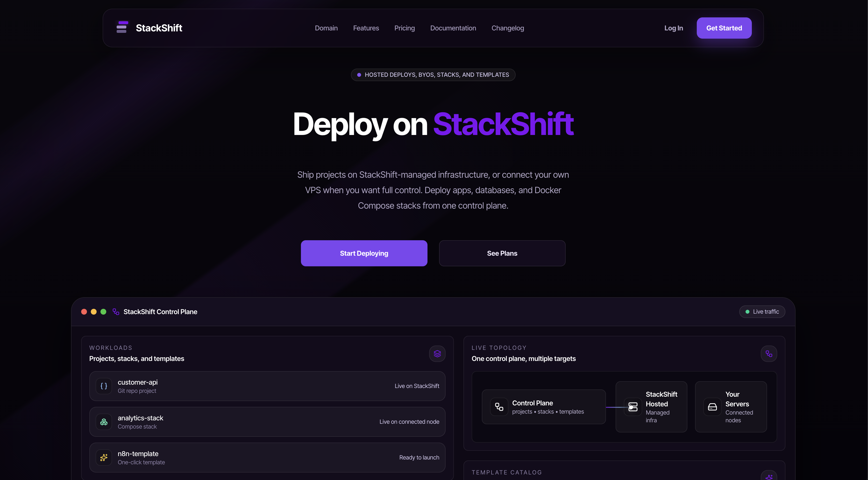
Task: Click the customer-api braces icon
Action: point(104,386)
